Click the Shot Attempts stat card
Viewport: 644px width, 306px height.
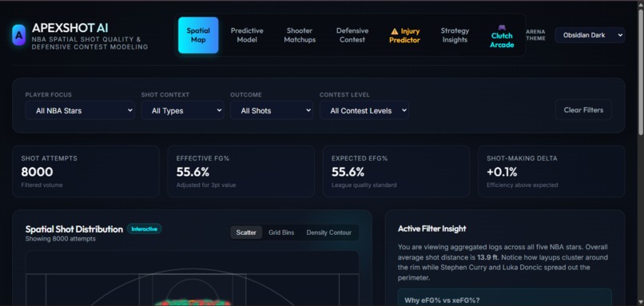[x=85, y=171]
